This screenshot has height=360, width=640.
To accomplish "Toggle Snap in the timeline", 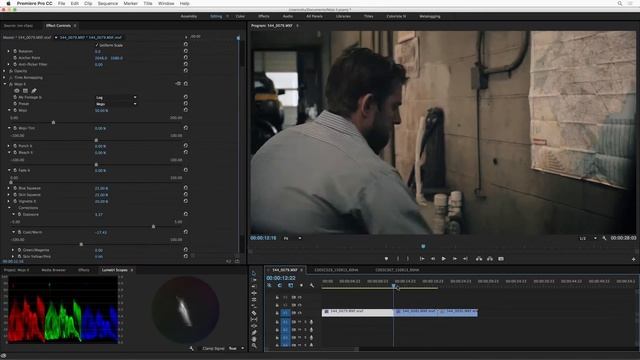I will click(x=280, y=285).
